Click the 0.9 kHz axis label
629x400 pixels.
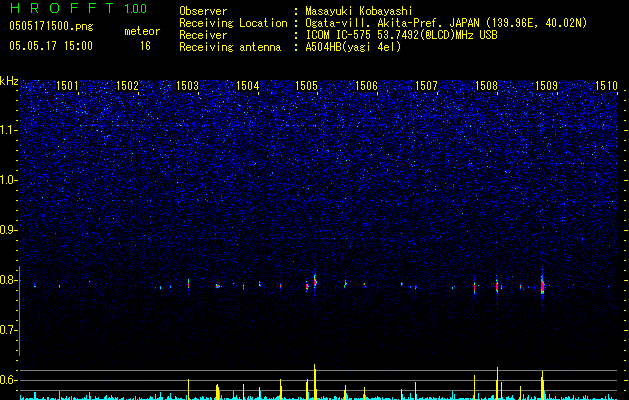pos(8,230)
